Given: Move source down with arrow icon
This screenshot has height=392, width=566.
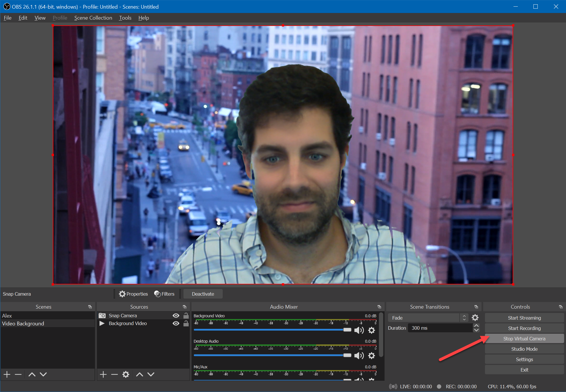Looking at the screenshot, I should coord(151,374).
